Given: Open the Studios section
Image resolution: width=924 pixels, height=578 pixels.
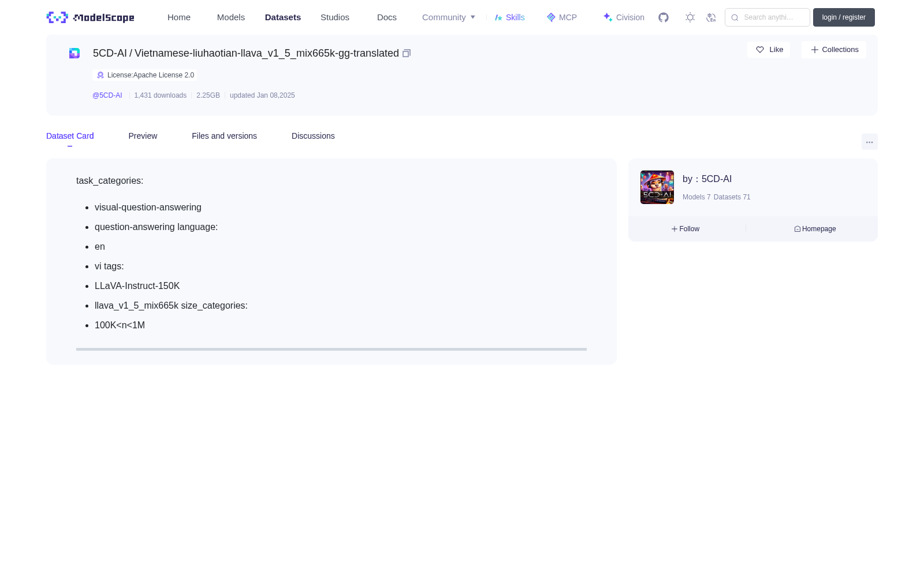Looking at the screenshot, I should coord(335,17).
